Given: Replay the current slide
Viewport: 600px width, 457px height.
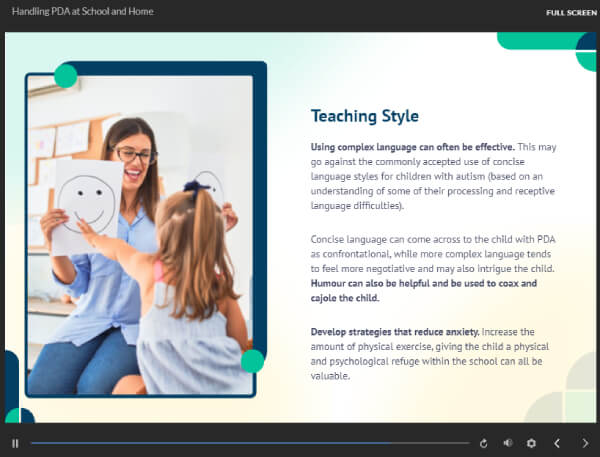Looking at the screenshot, I should pos(484,443).
